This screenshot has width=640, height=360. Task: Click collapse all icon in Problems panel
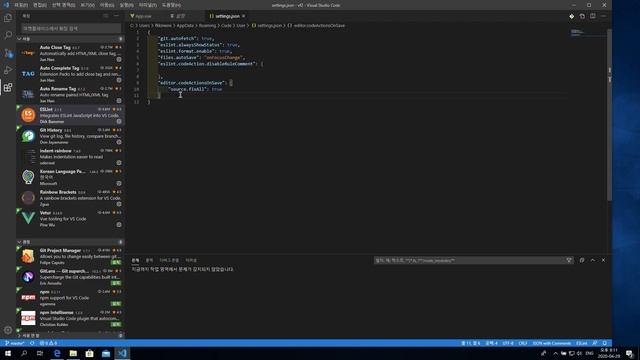[x=582, y=260]
